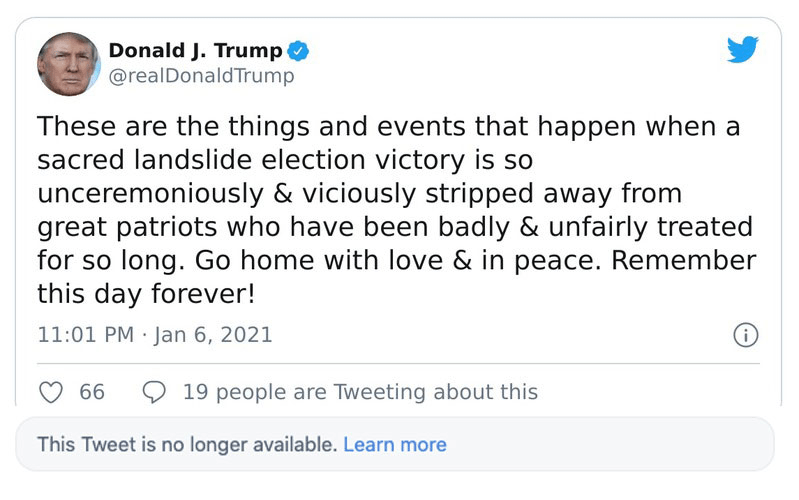Click "This Tweet is no longer available" notice
This screenshot has width=799, height=500.
tap(186, 444)
